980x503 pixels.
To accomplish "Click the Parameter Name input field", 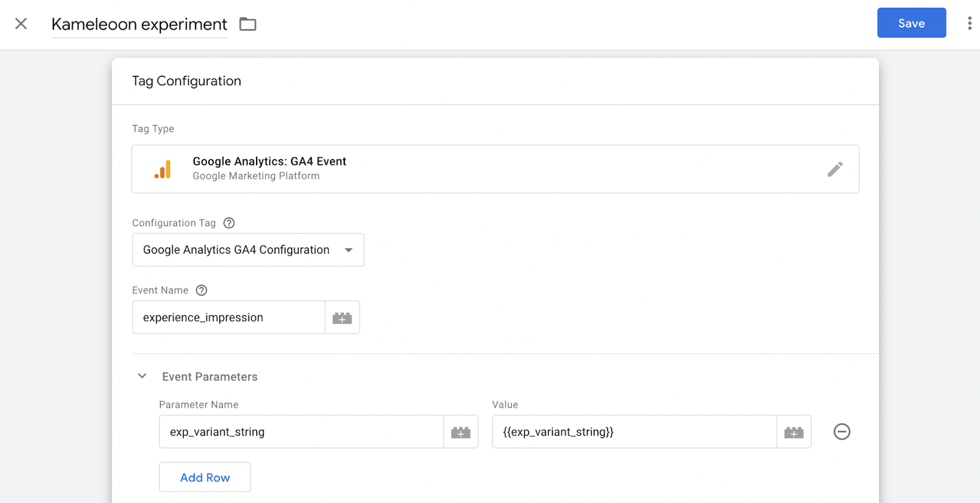I will click(x=301, y=432).
